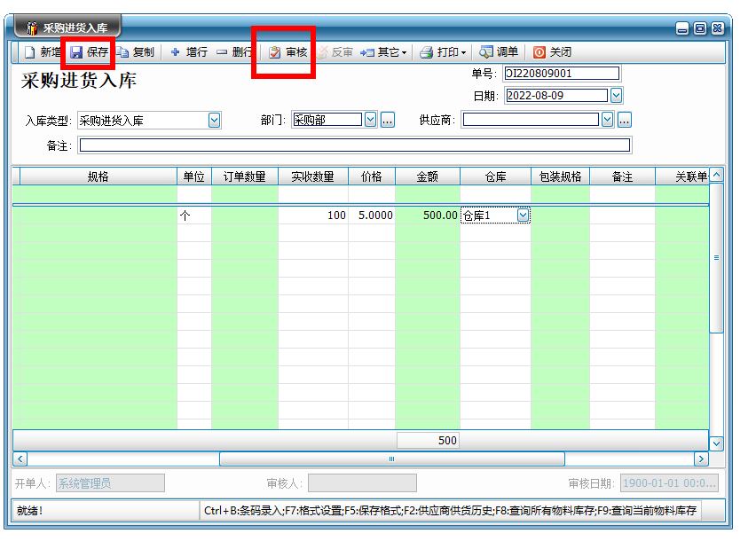This screenshot has height=541, width=756.
Task: Click the horizontal scrollbar right arrow
Action: pos(702,459)
